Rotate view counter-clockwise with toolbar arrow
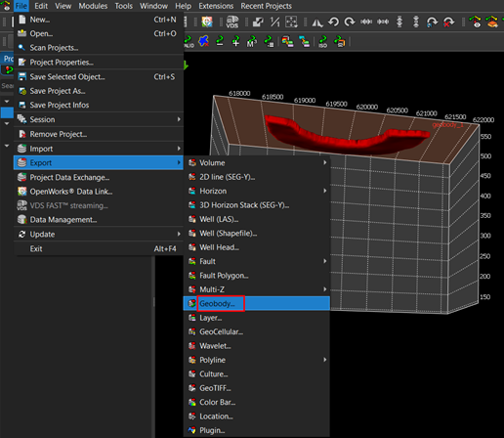 [333, 22]
